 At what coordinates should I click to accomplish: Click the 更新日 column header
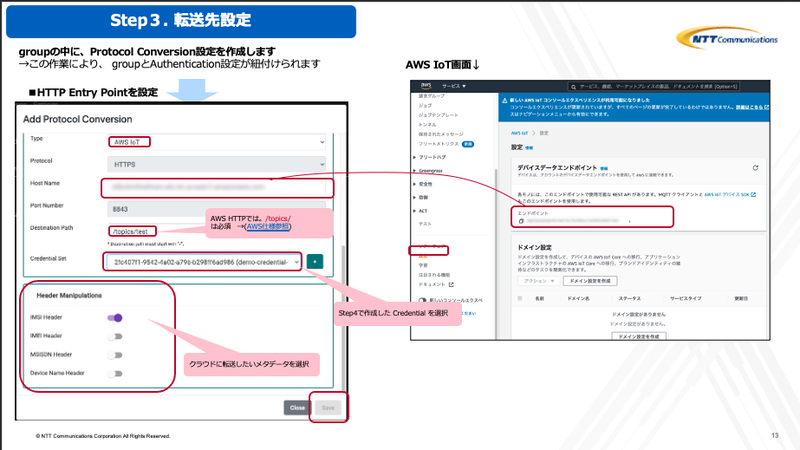[x=741, y=298]
